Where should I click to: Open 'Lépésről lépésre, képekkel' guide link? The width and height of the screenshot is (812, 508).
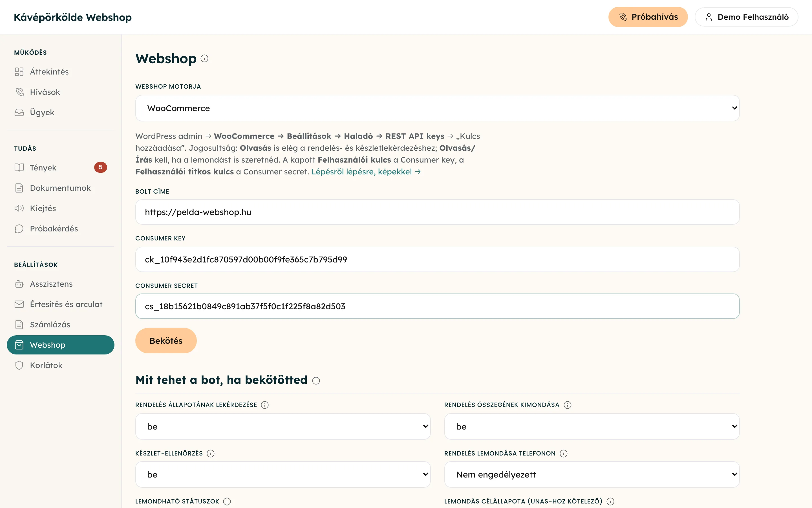(x=366, y=172)
